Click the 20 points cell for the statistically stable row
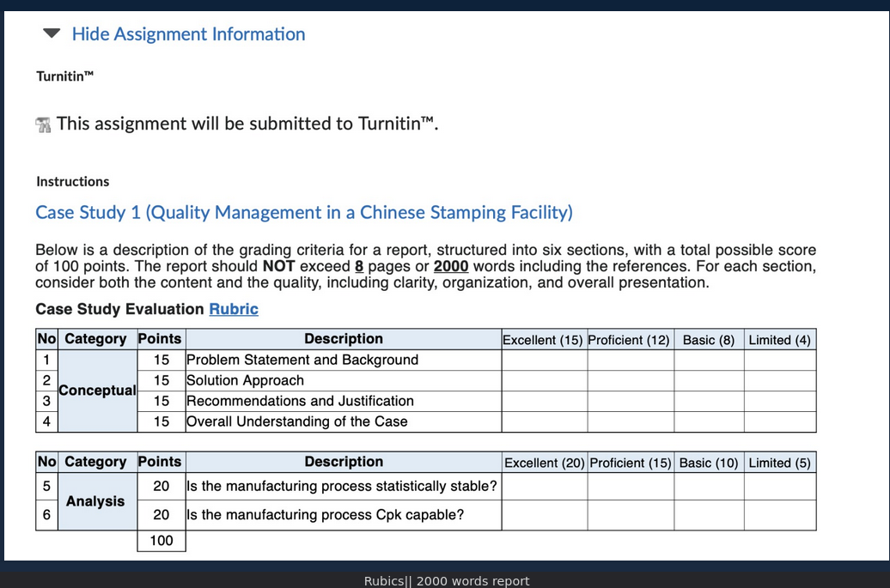This screenshot has height=588, width=890. (162, 487)
